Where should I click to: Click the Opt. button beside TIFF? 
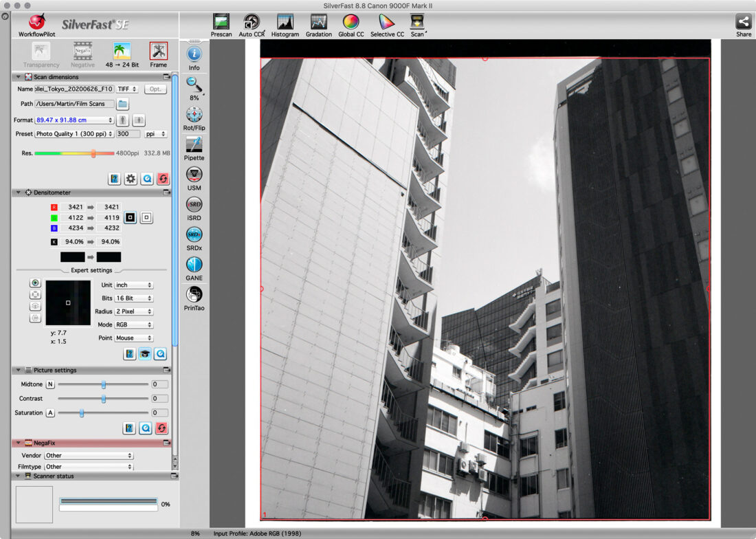point(155,89)
